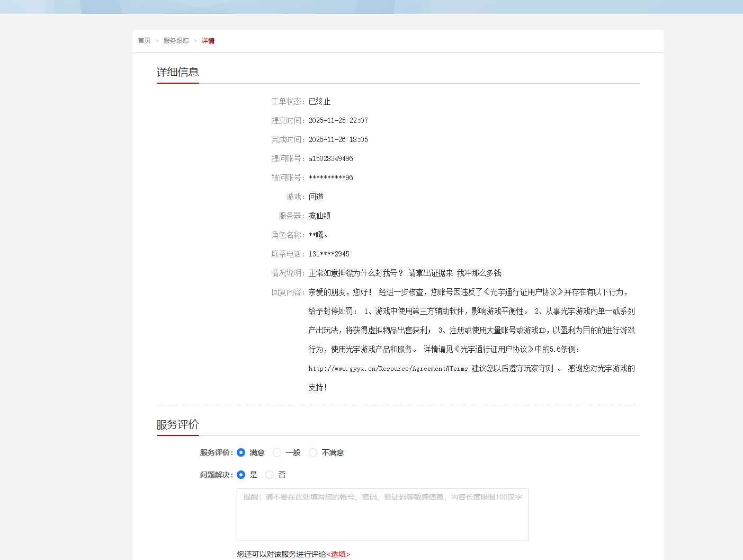Choose 否 for 问题解决
The image size is (743, 560).
click(270, 475)
